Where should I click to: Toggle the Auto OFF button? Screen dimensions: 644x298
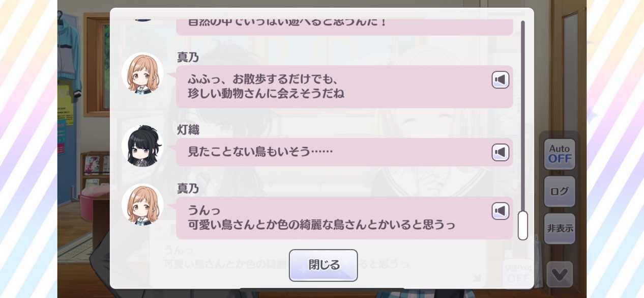(560, 154)
